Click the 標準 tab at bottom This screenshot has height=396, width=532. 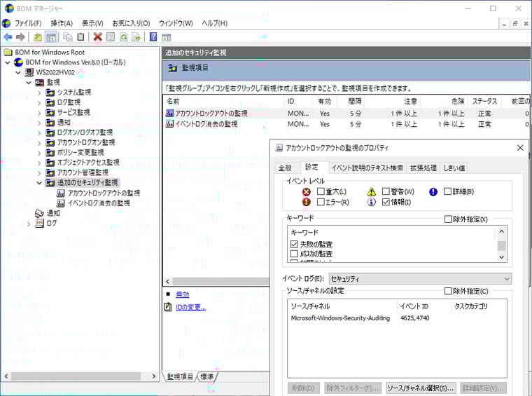tap(206, 376)
